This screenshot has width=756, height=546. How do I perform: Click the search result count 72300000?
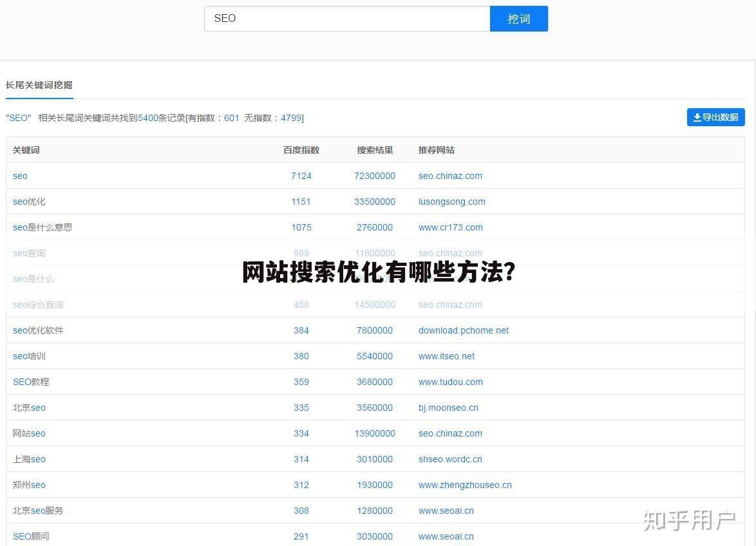click(375, 176)
